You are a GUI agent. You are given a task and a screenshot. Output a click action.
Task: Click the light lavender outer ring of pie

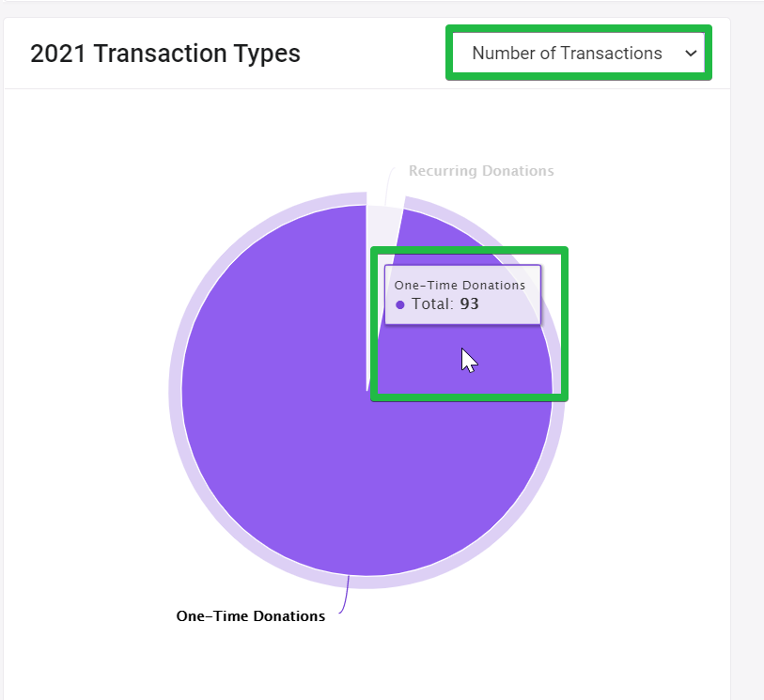pos(176,390)
